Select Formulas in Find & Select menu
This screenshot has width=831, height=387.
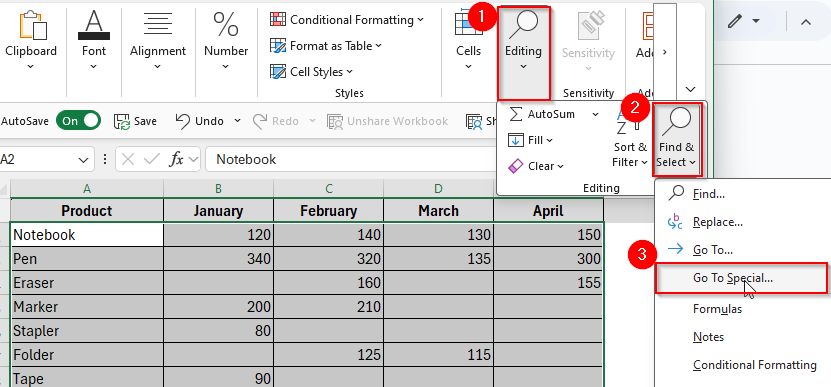[743, 309]
